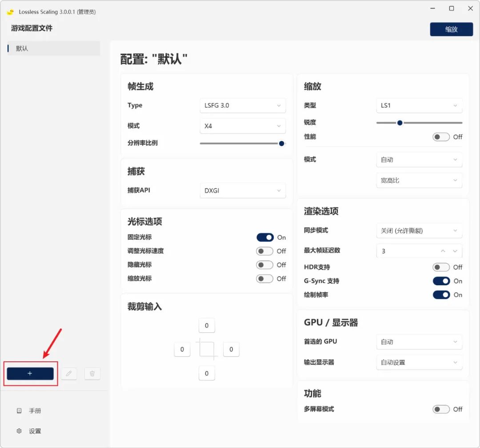Enable 多屏幕模式
Screen dimensions: 480x448
pos(441,409)
